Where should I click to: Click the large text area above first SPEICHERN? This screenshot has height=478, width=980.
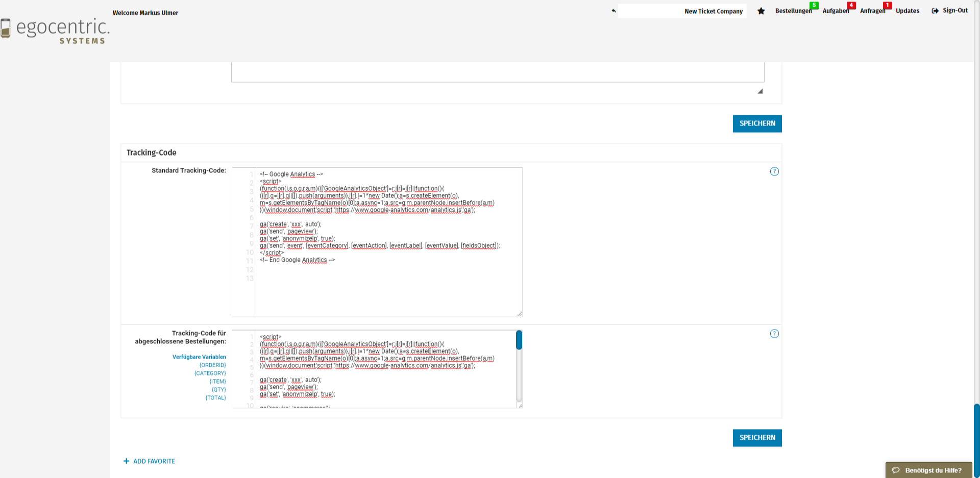498,72
